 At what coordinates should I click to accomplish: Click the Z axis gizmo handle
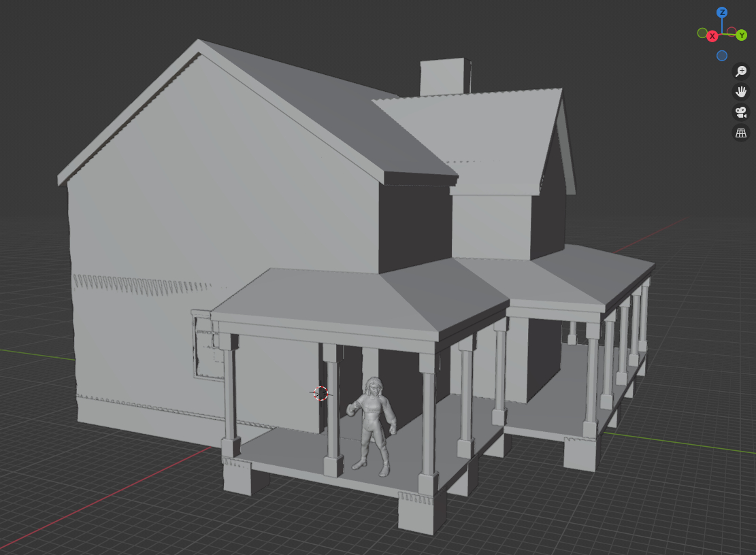(x=722, y=12)
